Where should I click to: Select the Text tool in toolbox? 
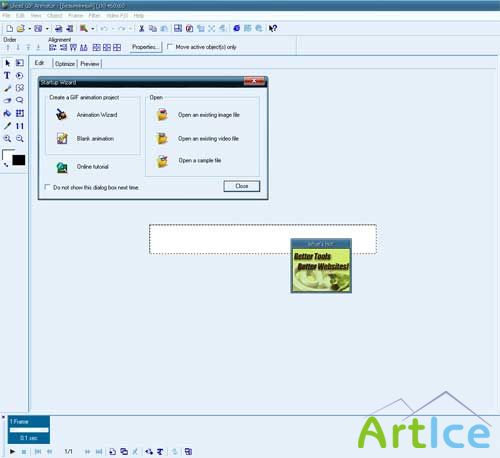pos(7,75)
